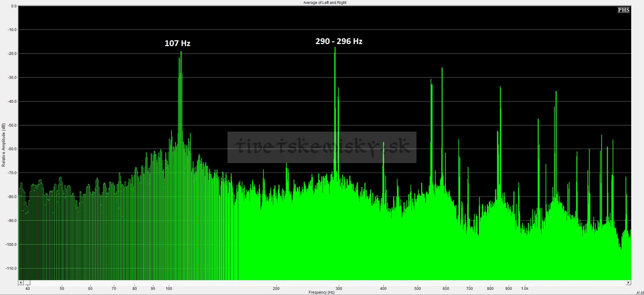This screenshot has height=295, width=644.
Task: Click the 0.0 amplitude label at top
Action: point(14,6)
